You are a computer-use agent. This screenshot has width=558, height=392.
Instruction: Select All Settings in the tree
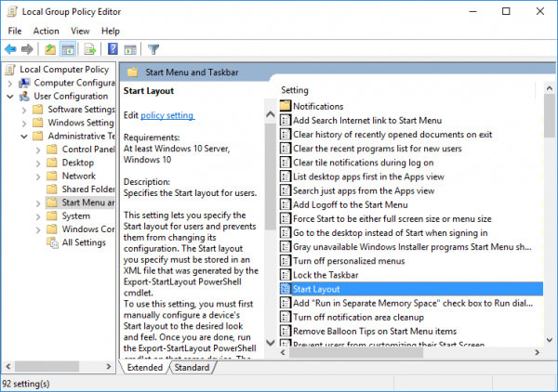click(x=84, y=242)
